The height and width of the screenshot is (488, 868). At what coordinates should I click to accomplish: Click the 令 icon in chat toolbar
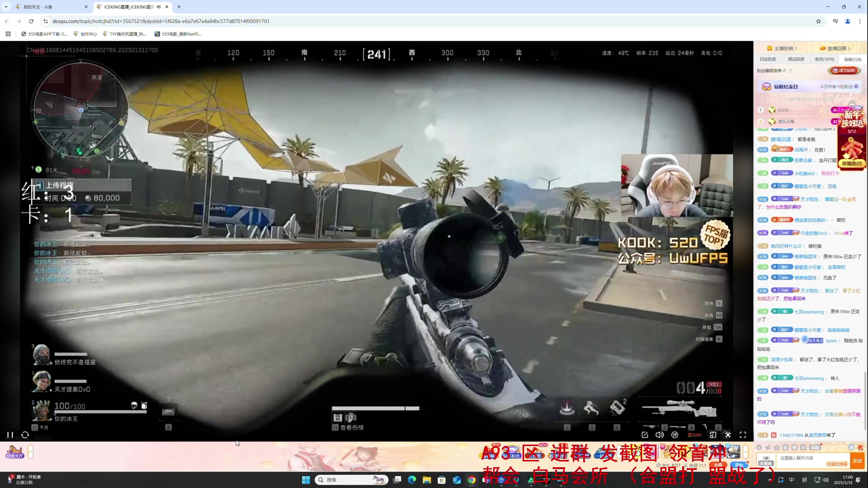click(x=803, y=447)
